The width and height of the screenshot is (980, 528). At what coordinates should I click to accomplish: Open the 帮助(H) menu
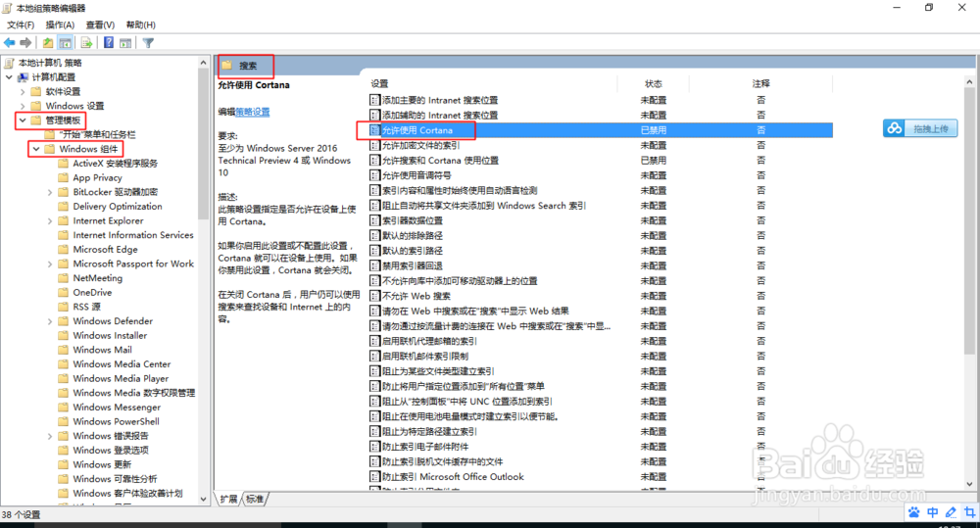(140, 25)
